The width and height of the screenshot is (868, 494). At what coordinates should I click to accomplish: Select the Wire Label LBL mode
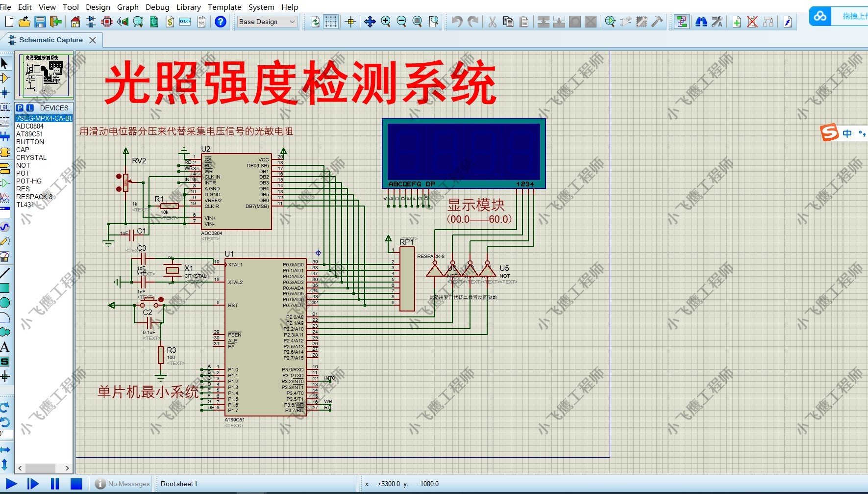point(5,107)
